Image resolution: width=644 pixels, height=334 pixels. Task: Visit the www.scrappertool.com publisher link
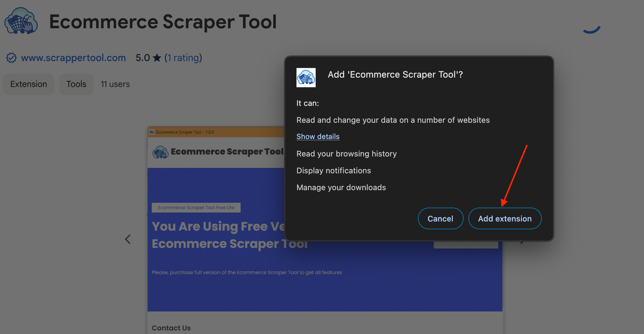(x=73, y=58)
